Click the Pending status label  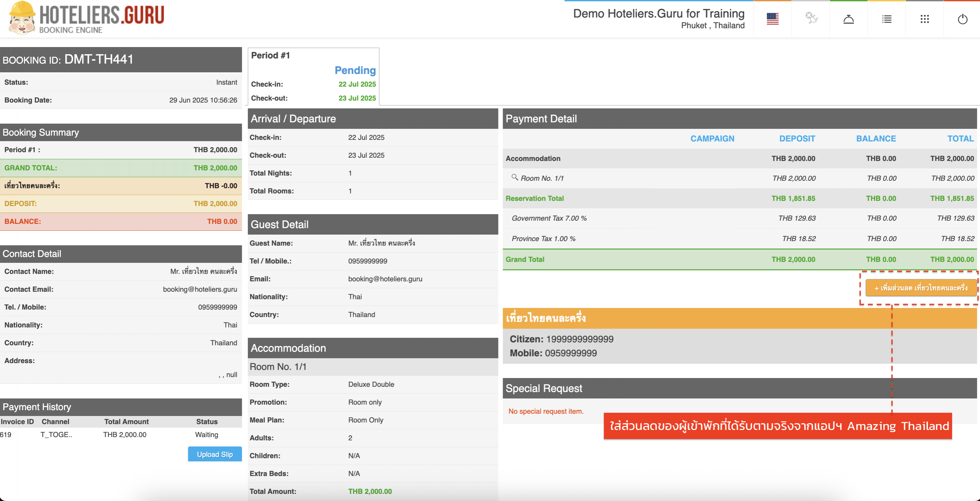(355, 70)
